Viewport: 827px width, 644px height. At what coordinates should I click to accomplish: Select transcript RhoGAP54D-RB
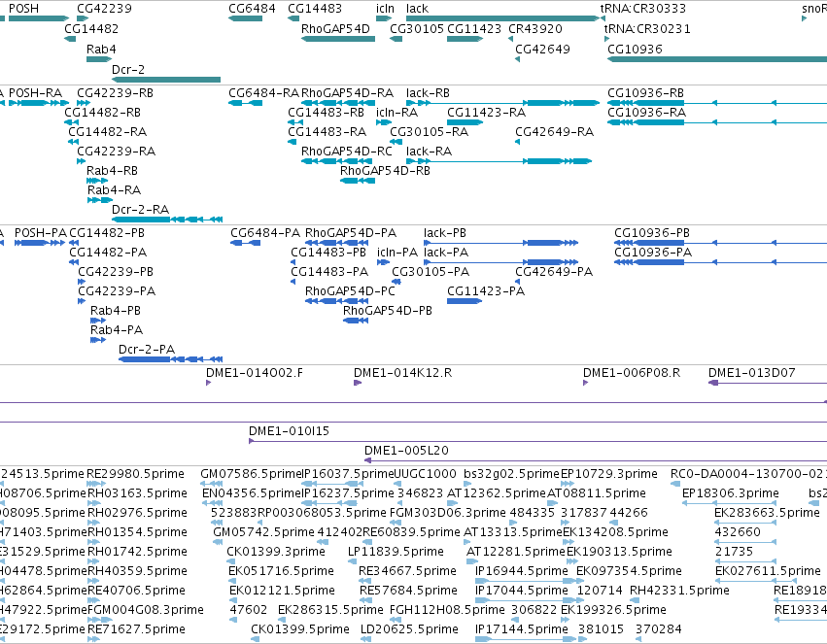coord(358,181)
